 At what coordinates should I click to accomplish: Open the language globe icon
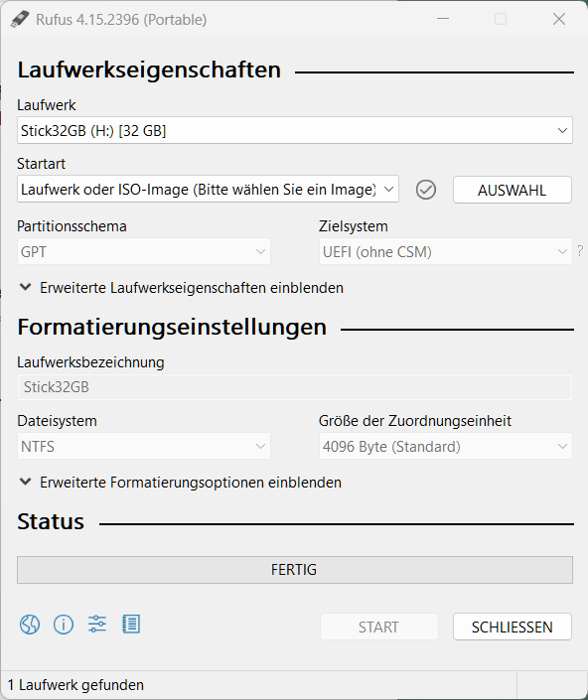pyautogui.click(x=30, y=625)
